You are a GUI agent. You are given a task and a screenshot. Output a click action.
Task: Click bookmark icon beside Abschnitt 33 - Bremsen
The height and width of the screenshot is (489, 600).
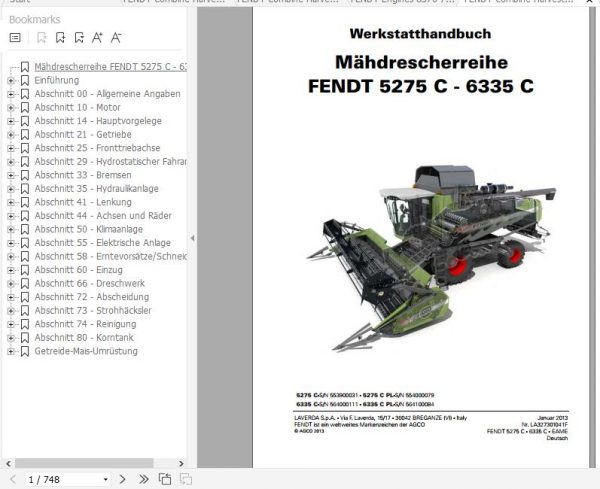[x=25, y=175]
